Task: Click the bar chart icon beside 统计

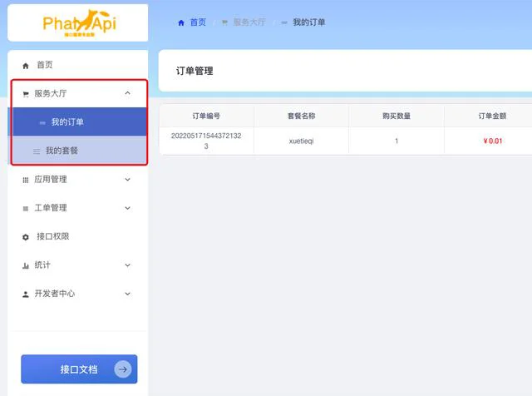Action: click(26, 265)
